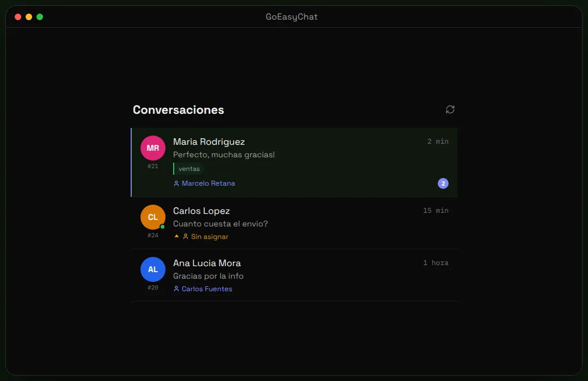Refresh the Conversaciones list

click(450, 109)
